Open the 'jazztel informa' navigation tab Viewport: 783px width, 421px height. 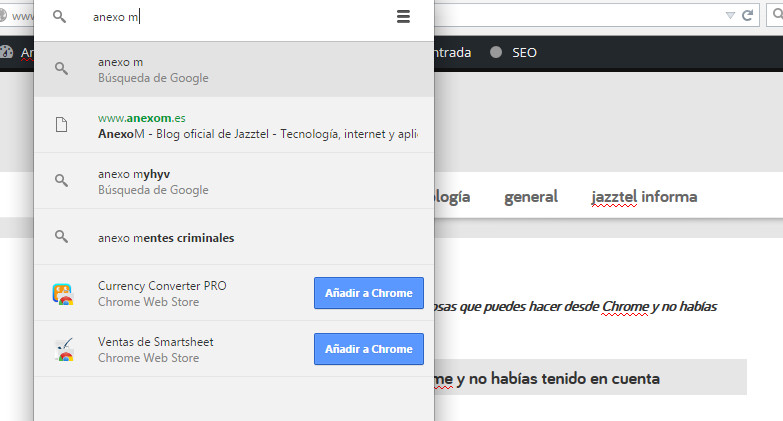(644, 197)
